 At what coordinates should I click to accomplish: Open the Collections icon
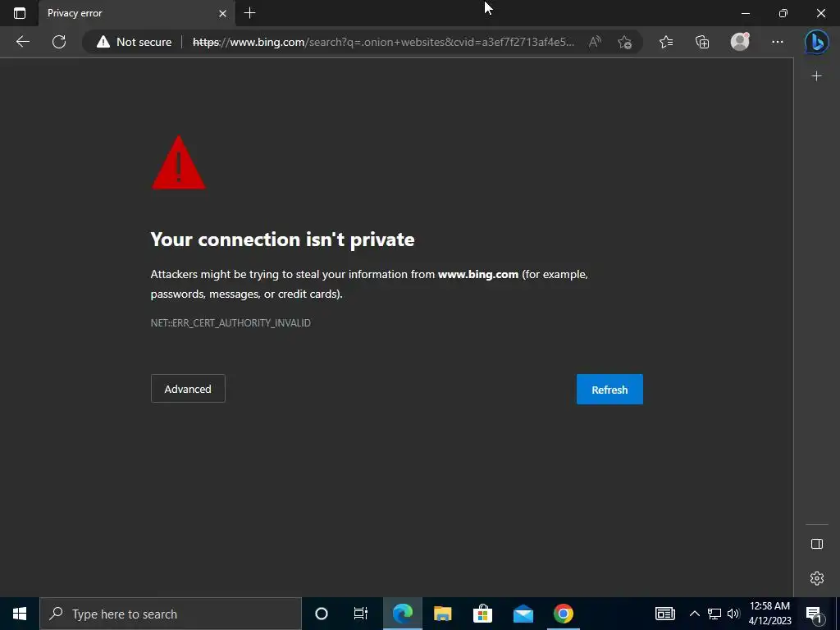pos(702,42)
